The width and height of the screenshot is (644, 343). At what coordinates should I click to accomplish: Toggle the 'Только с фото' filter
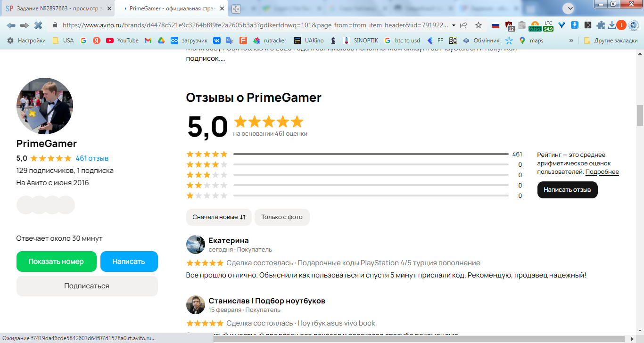(x=282, y=217)
